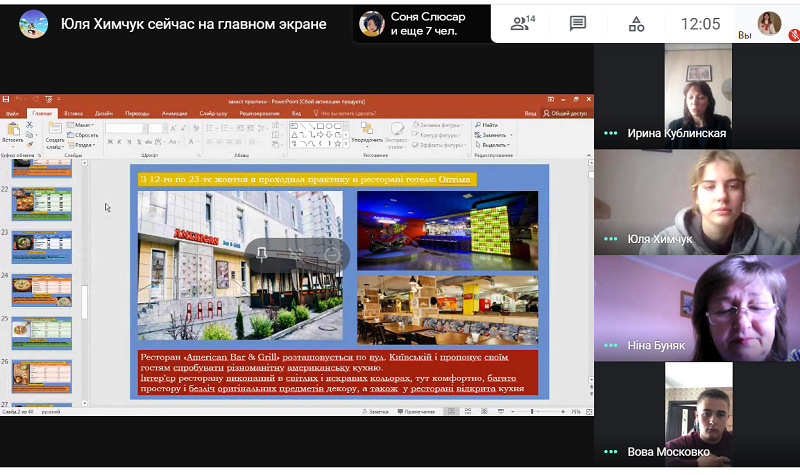
Task: Open the Слайд-шоу ribbon tab
Action: click(213, 113)
